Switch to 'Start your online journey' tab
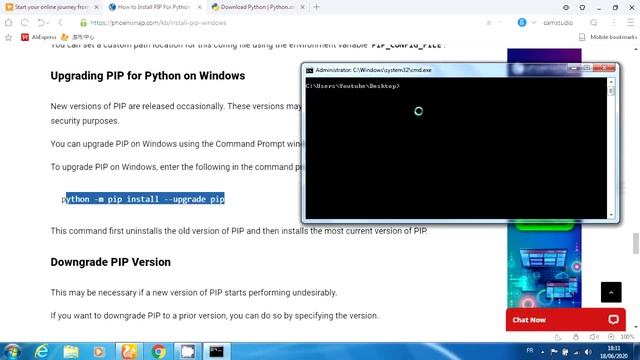This screenshot has width=640, height=360. pos(51,7)
